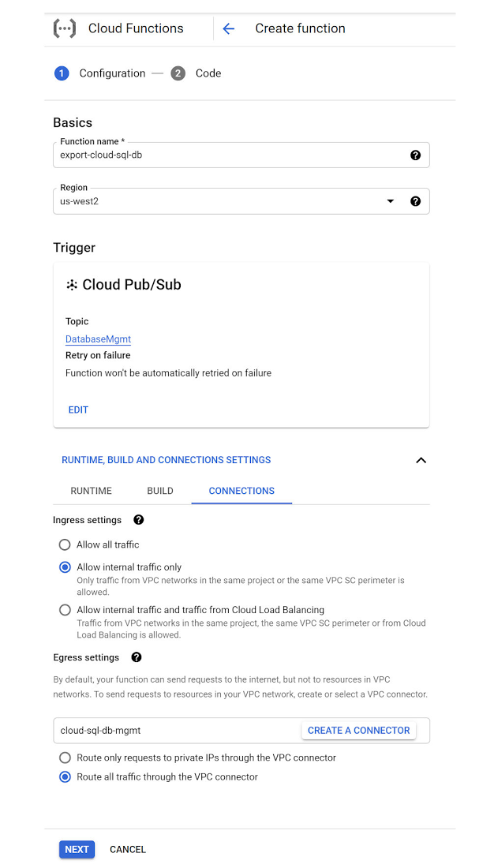Image resolution: width=494 pixels, height=868 pixels.
Task: Switch to the RUNTIME tab
Action: (x=91, y=491)
